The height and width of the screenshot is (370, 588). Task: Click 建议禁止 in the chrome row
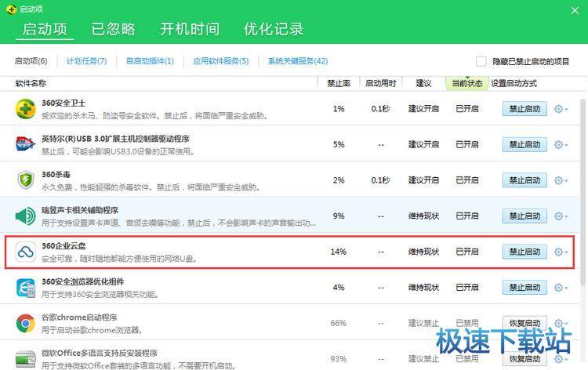tap(423, 323)
